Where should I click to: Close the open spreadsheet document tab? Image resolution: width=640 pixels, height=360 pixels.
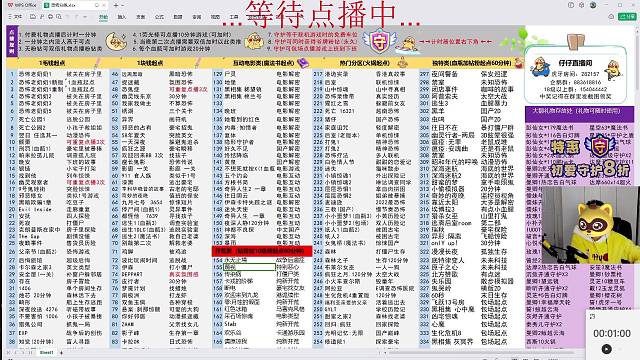[104, 5]
